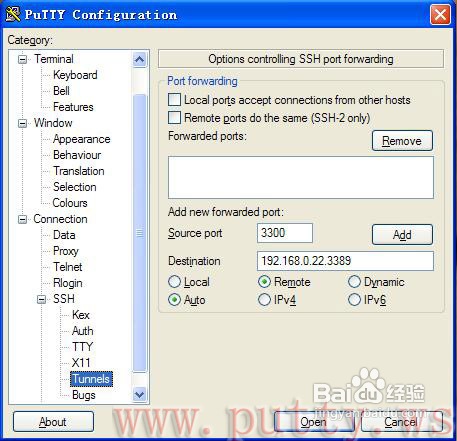Open the Terminal category
The height and width of the screenshot is (441, 457).
coord(54,59)
